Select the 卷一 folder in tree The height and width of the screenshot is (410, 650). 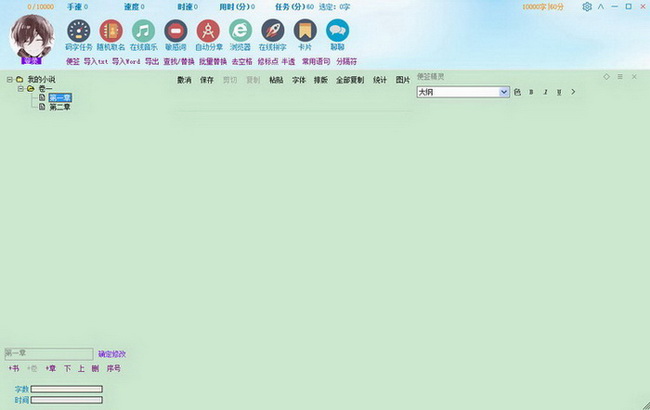[45, 89]
